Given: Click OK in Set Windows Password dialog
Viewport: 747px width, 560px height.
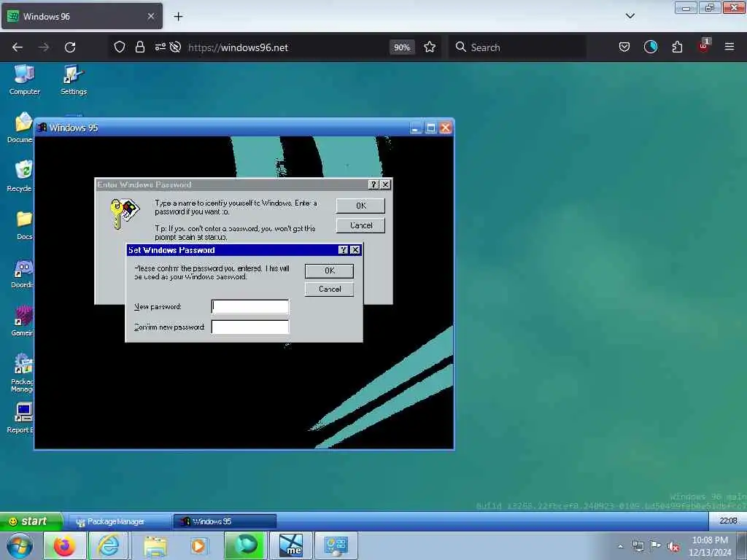Looking at the screenshot, I should point(329,271).
